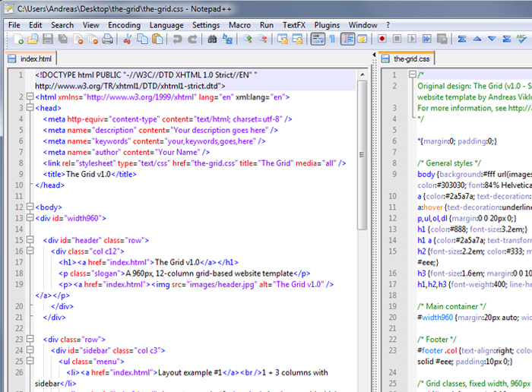This screenshot has width=532, height=392.
Task: Open the Plugins menu
Action: pos(327,24)
